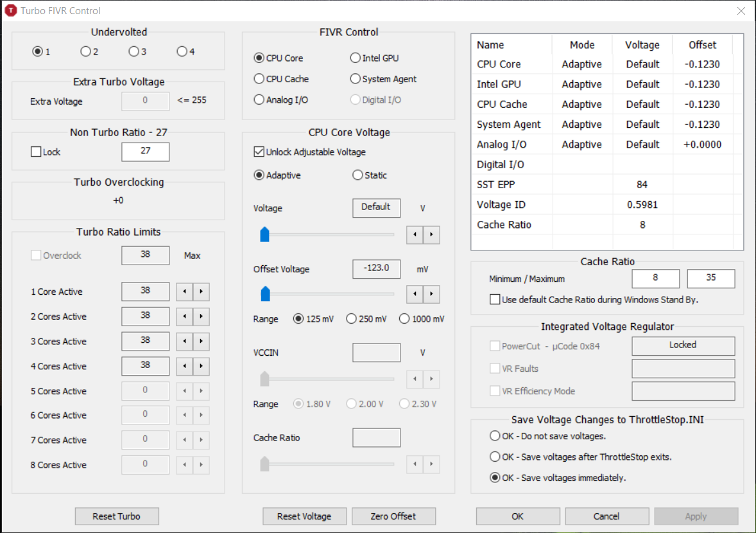Click the Reset Voltage button
This screenshot has width=756, height=533.
[304, 516]
